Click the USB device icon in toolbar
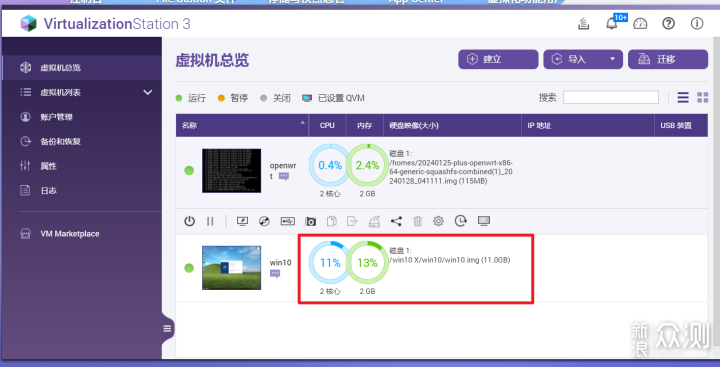 pyautogui.click(x=287, y=221)
